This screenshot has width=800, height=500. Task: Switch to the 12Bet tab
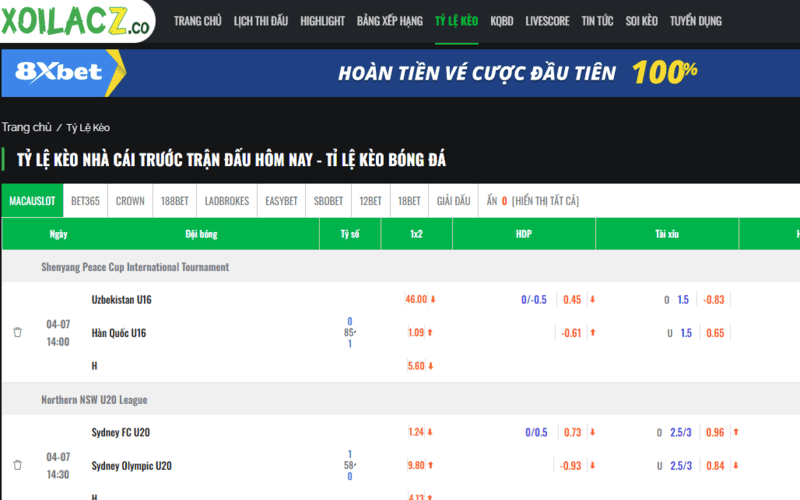point(370,201)
